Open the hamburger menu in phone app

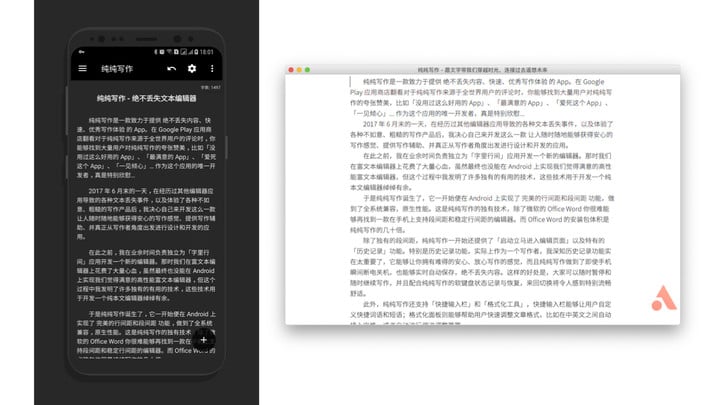pos(83,68)
